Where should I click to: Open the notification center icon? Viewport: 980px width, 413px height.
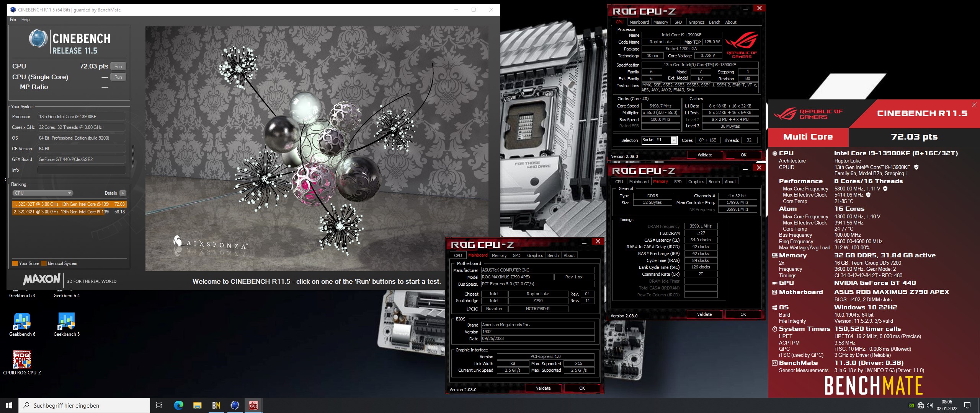coord(967,405)
